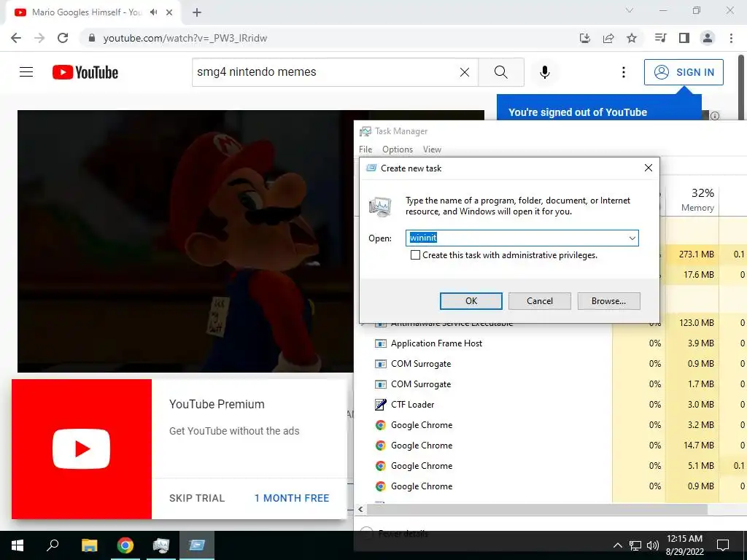
Task: Open network icon in system tray
Action: click(x=635, y=545)
